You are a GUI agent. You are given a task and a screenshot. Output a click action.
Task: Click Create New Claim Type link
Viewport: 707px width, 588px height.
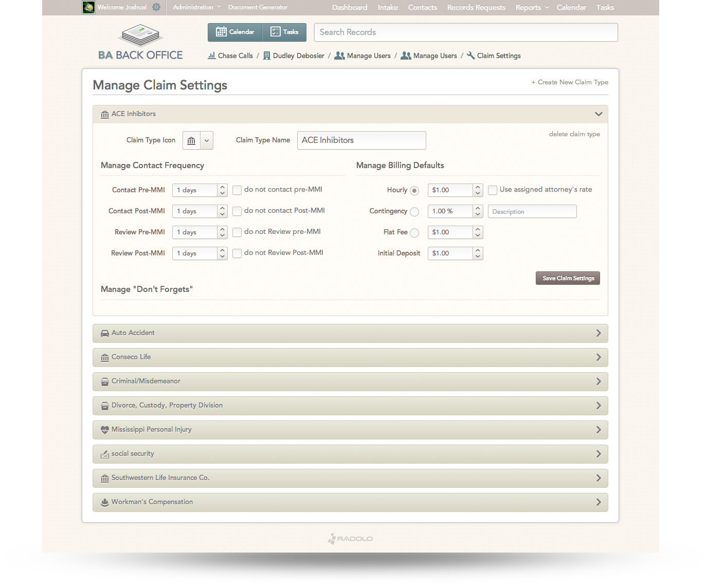570,82
